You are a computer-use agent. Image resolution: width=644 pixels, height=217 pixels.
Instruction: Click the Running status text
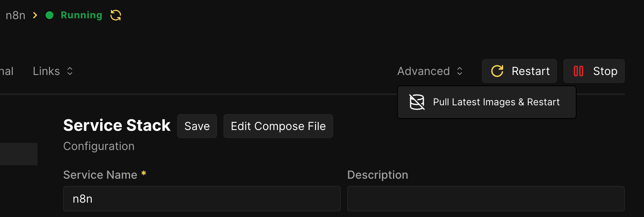click(x=81, y=15)
